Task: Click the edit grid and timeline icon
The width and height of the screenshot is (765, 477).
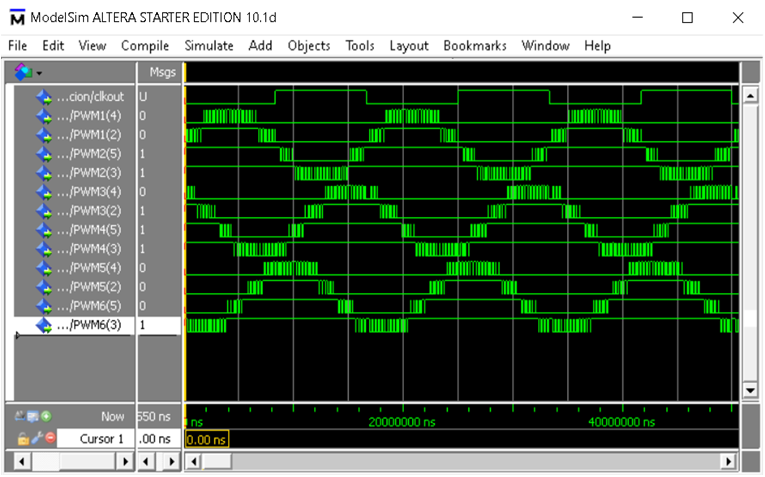Action: (34, 415)
